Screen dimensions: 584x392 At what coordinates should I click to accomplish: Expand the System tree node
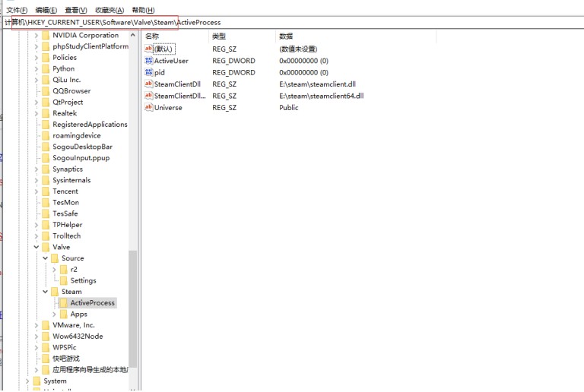tap(27, 381)
